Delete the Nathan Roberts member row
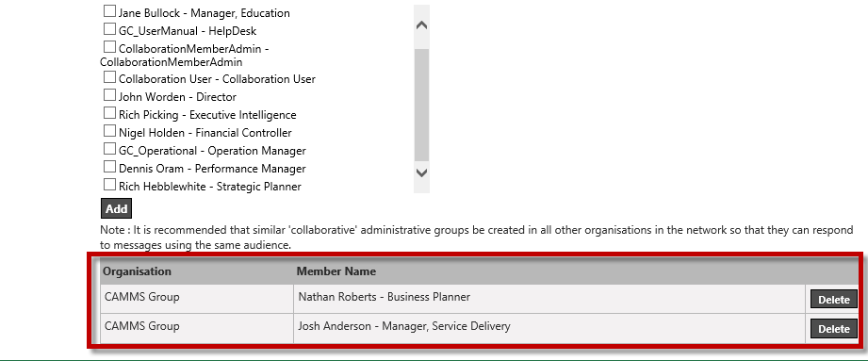 point(834,300)
